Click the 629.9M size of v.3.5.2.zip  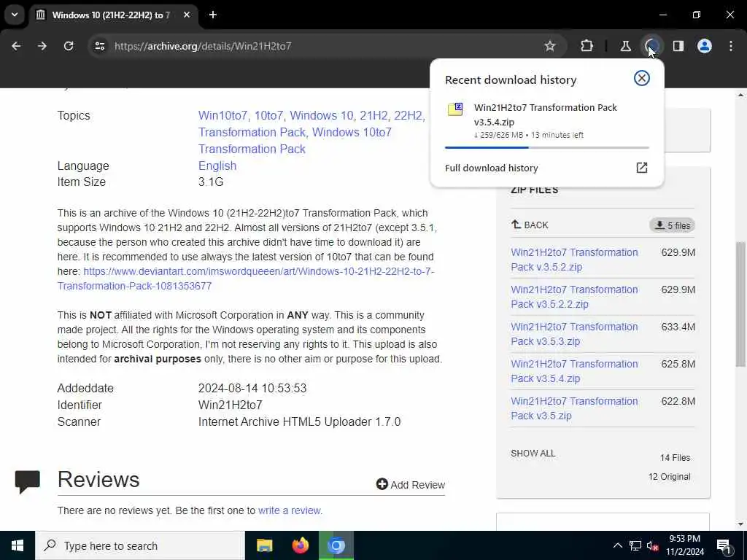678,252
